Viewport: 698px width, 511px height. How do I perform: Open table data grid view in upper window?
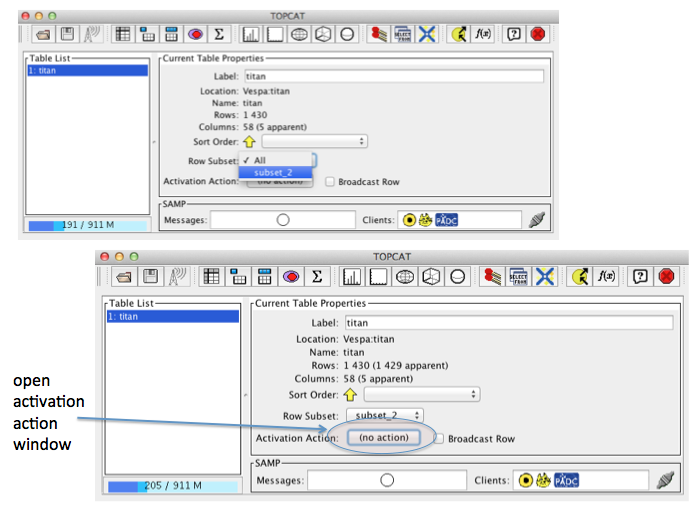tap(123, 34)
